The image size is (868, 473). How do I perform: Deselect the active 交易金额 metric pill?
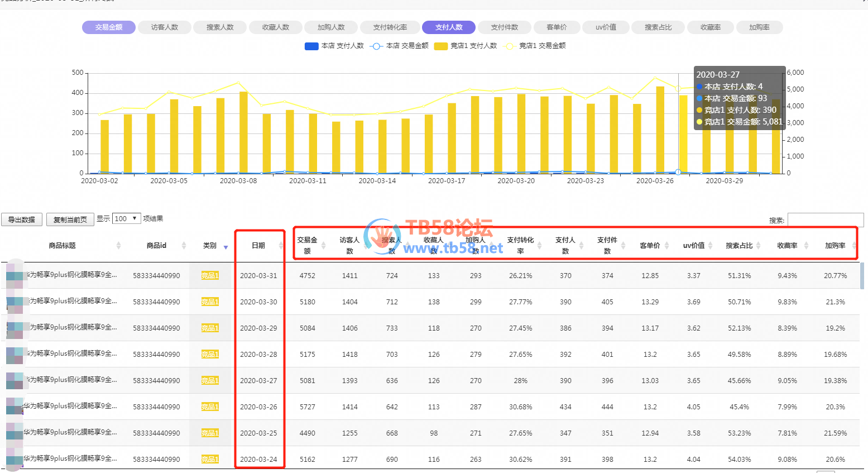coord(109,27)
